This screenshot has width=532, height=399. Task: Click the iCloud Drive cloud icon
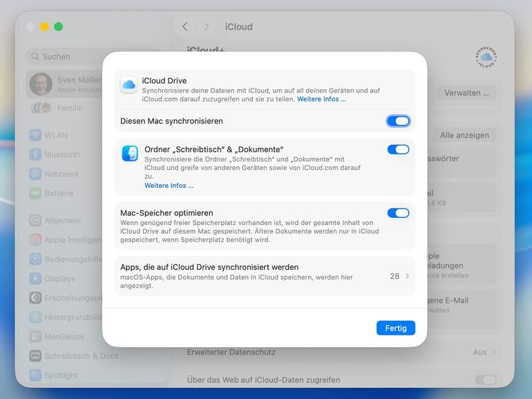(129, 85)
